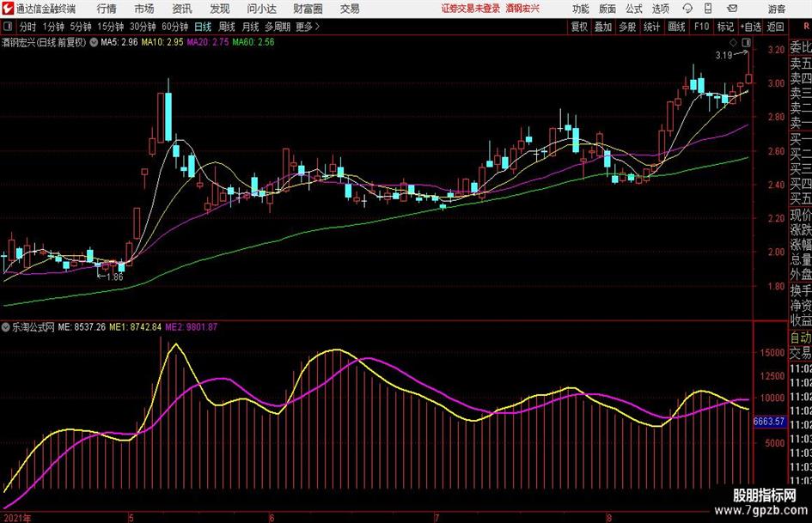This screenshot has width=812, height=523.
Task: Expand the dropdown arrow next to 酒钢宏兴(日线 前复权)
Action: tap(94, 42)
